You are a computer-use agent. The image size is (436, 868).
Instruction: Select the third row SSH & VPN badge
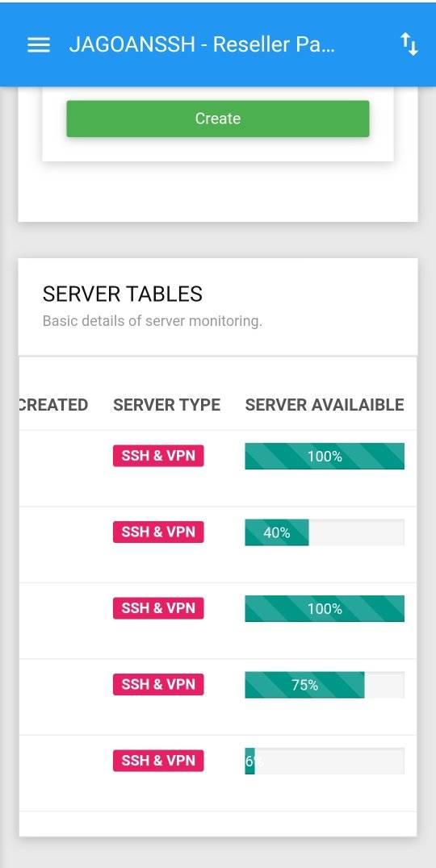pyautogui.click(x=158, y=607)
